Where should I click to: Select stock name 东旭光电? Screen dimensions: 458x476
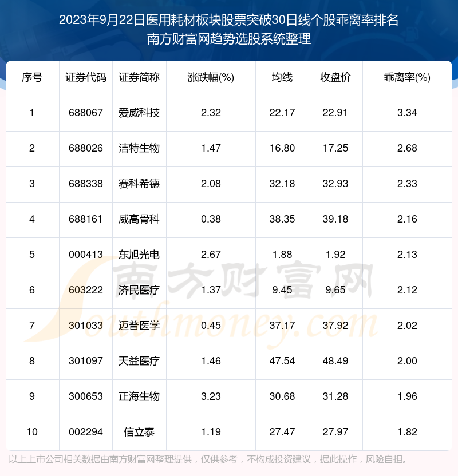coord(139,255)
